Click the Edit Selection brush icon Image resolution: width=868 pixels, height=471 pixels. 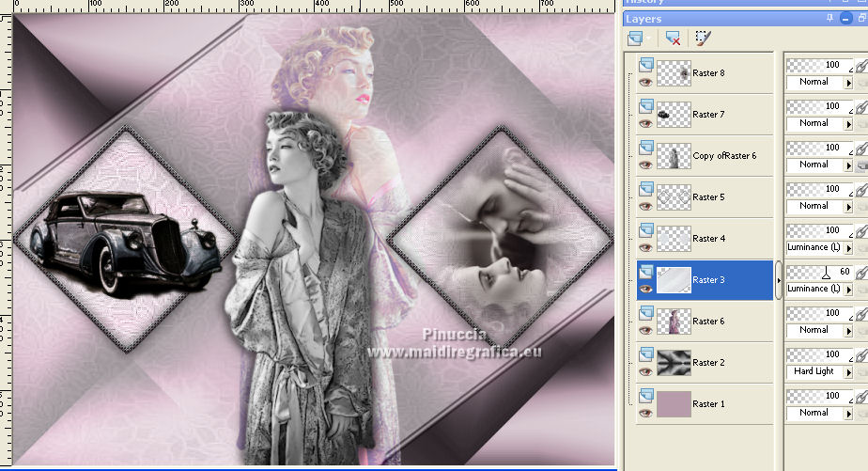coord(703,39)
